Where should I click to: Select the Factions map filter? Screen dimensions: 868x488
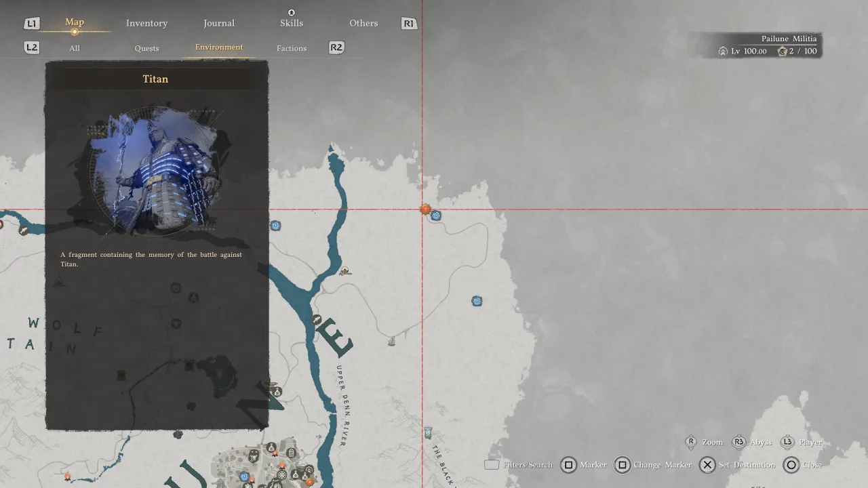pyautogui.click(x=292, y=48)
